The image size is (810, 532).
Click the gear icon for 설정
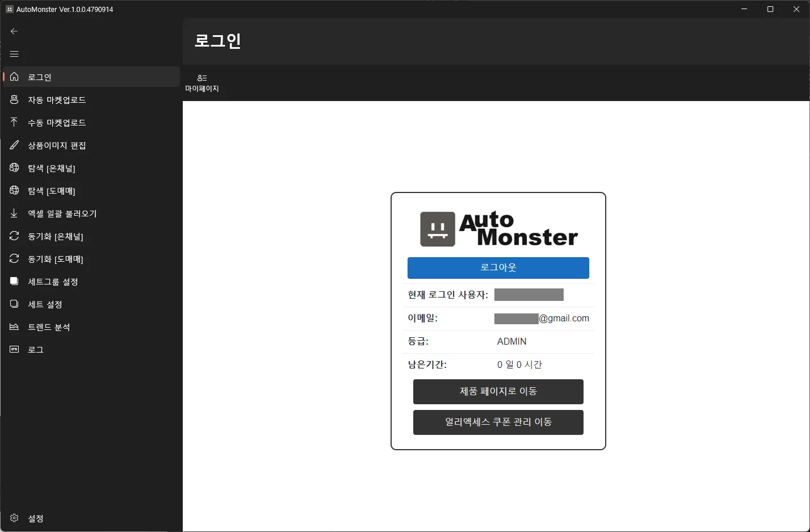(x=14, y=518)
